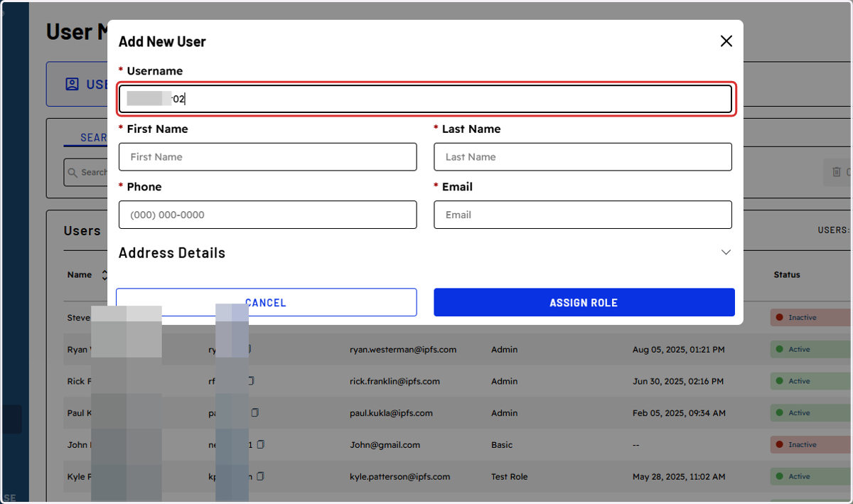Viewport: 853px width, 504px height.
Task: Click Inactive status badge in Steve's row
Action: coord(811,318)
